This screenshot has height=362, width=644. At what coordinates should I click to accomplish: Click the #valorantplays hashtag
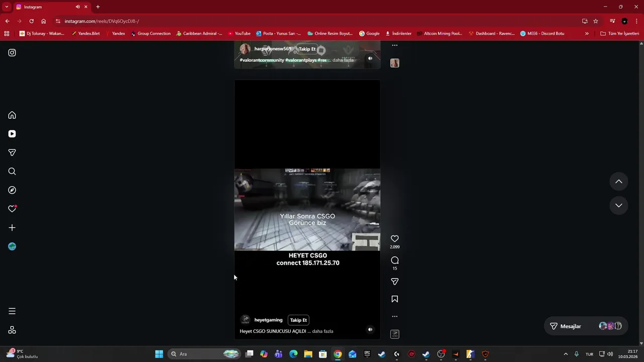click(301, 60)
